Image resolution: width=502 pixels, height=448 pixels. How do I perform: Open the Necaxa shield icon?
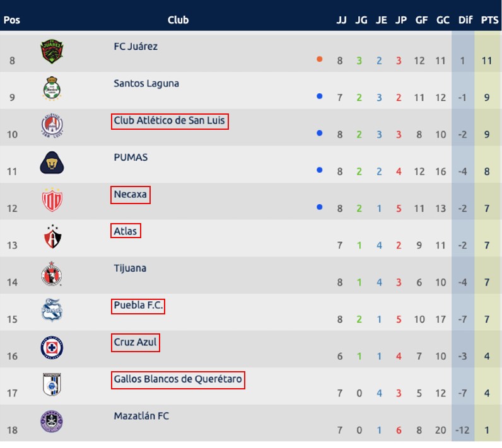(52, 200)
